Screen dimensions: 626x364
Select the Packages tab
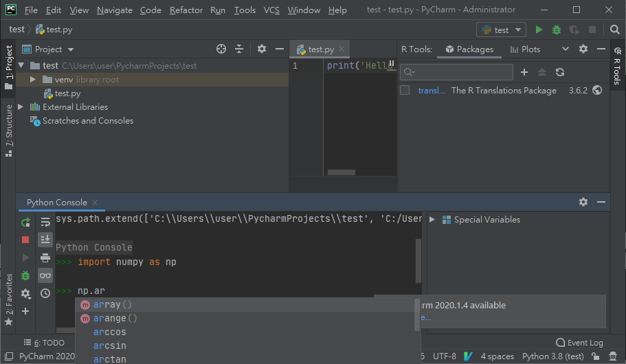tap(469, 49)
